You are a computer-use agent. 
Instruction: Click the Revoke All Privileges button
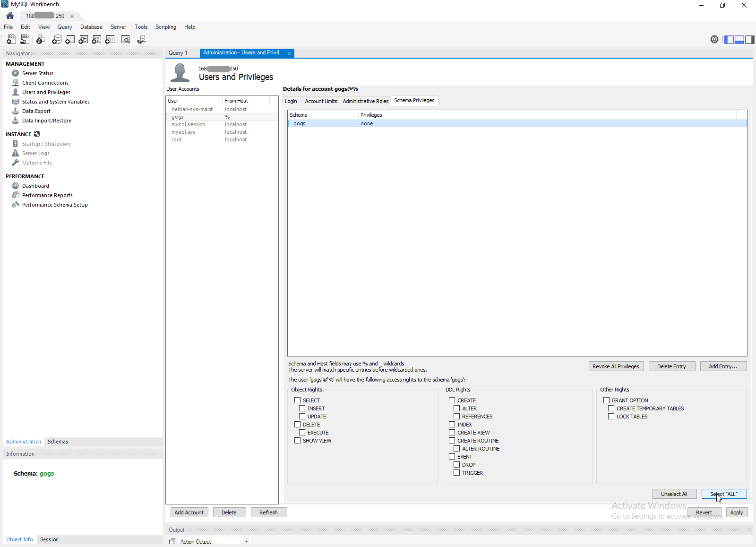coord(616,366)
